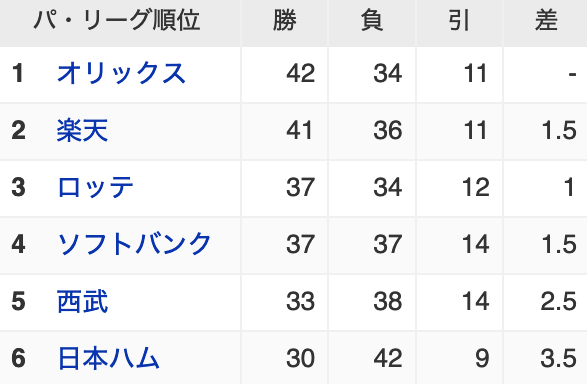Select 日本ハム draws value 9
Image resolution: width=587 pixels, height=384 pixels.
[x=482, y=358]
